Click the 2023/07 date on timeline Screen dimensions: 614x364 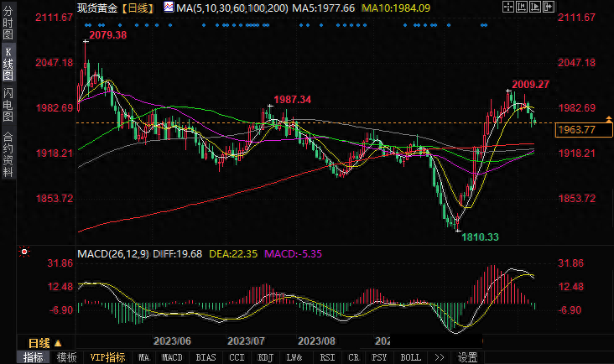pos(246,341)
